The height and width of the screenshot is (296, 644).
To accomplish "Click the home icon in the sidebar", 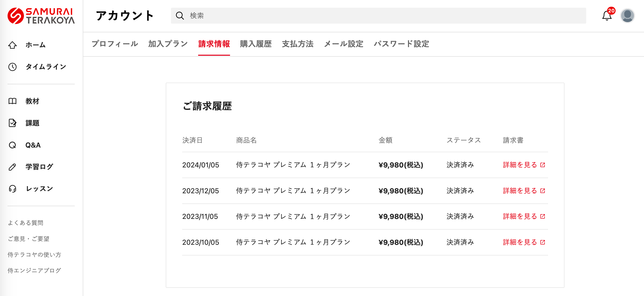I will coord(12,45).
